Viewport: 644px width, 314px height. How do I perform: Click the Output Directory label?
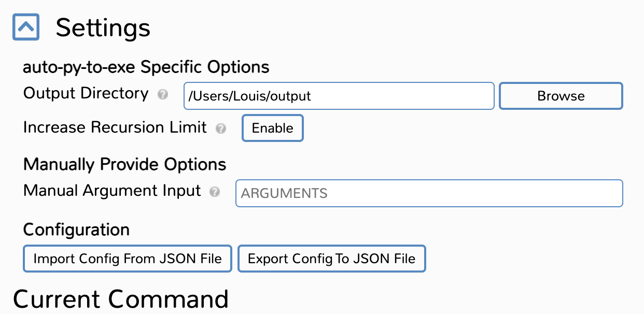pyautogui.click(x=86, y=94)
